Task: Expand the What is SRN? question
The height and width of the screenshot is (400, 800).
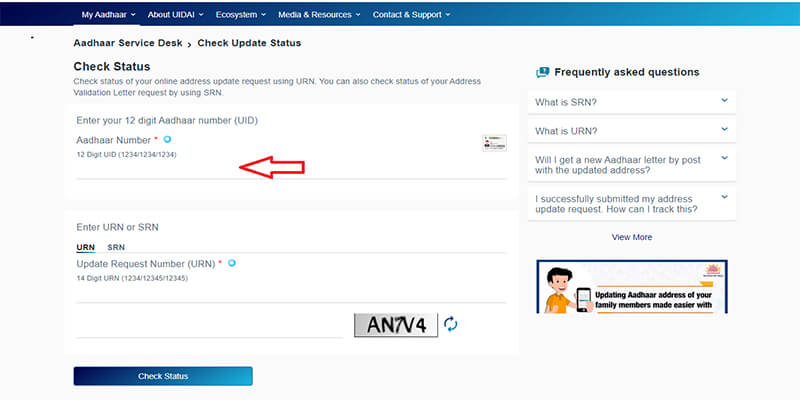Action: click(x=632, y=102)
